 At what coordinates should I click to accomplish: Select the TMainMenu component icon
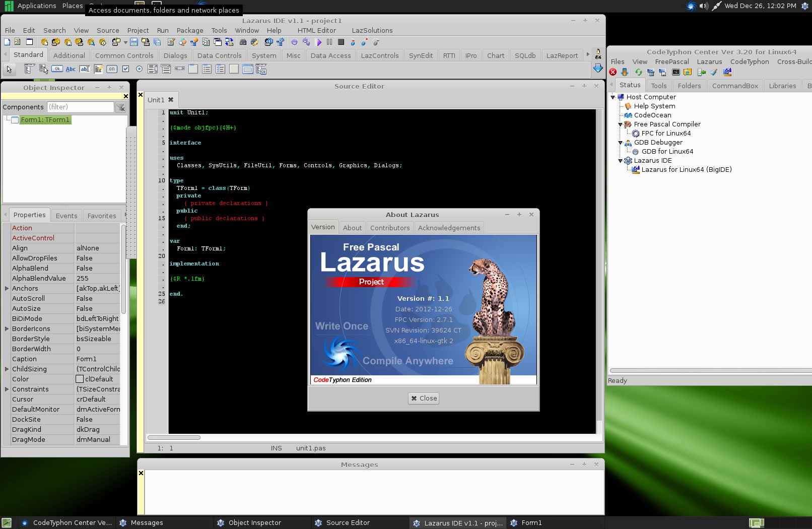[x=29, y=69]
